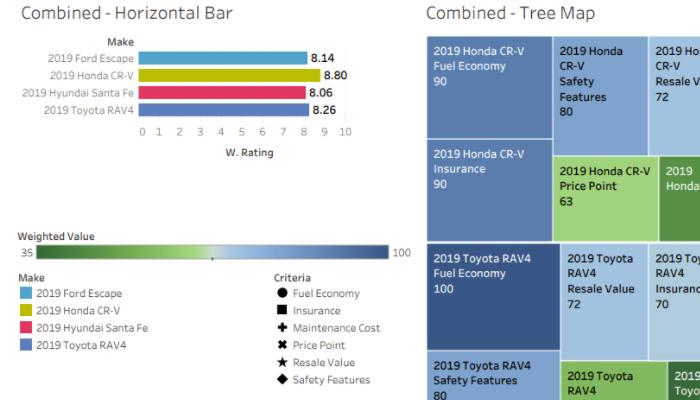The width and height of the screenshot is (700, 400).
Task: Click the 2019 Ford Escape row label in chart
Action: tap(91, 58)
